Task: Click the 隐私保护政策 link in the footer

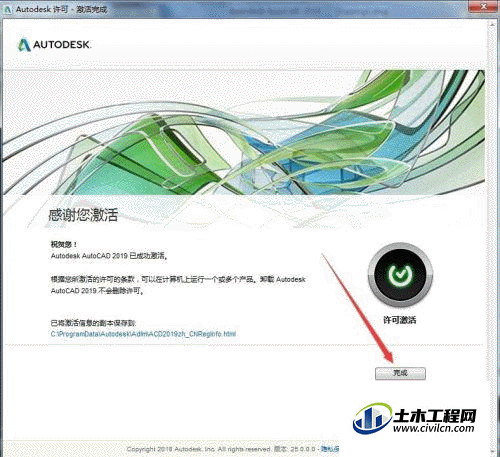Action: [331, 449]
